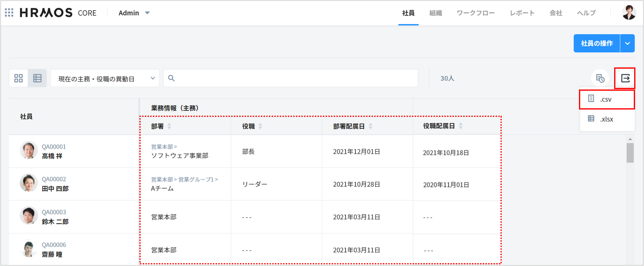
Task: Open employee 高橋 祥 profile link
Action: pyautogui.click(x=52, y=156)
